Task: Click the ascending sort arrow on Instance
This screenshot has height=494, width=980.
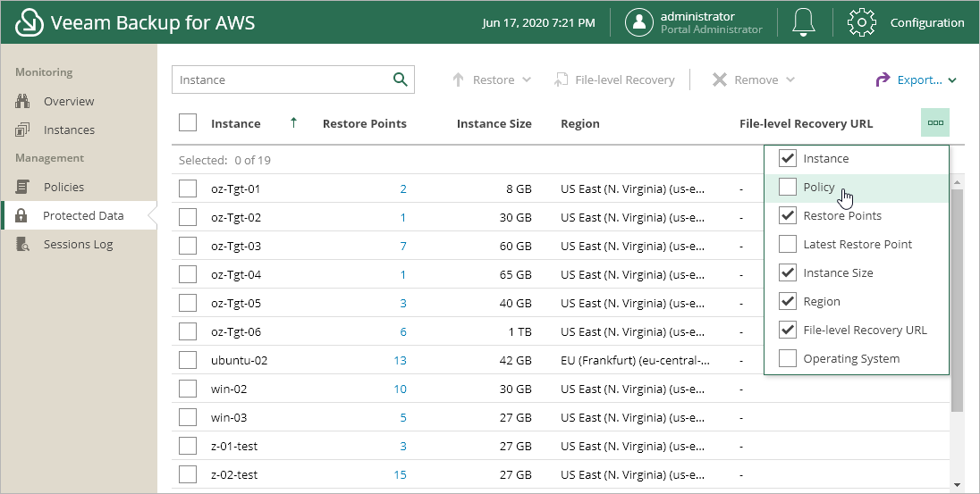Action: pyautogui.click(x=294, y=123)
